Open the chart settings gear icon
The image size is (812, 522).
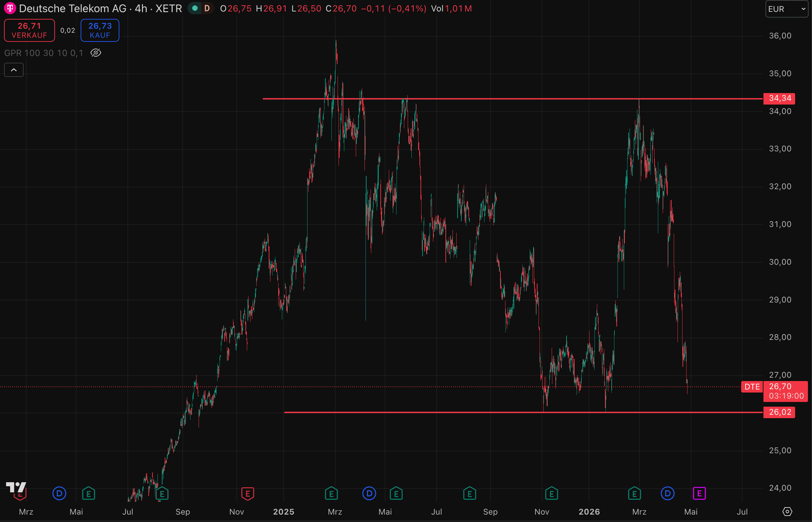[787, 511]
